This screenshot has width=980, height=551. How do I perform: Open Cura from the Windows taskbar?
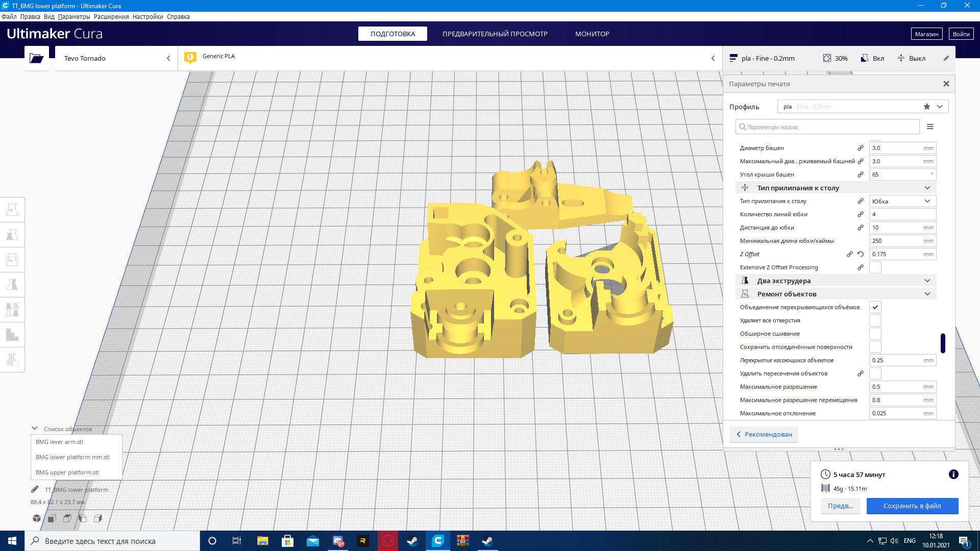click(438, 541)
